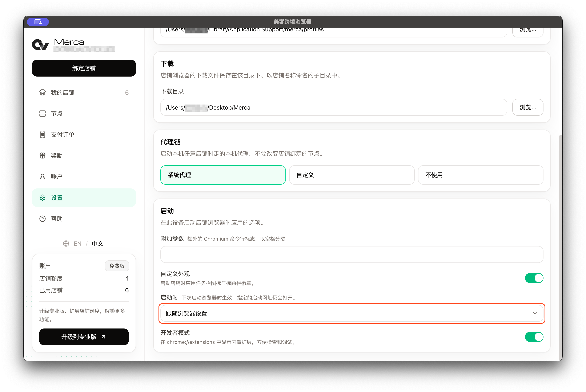
Task: Click the store icon beside 我的店铺
Action: pyautogui.click(x=43, y=93)
